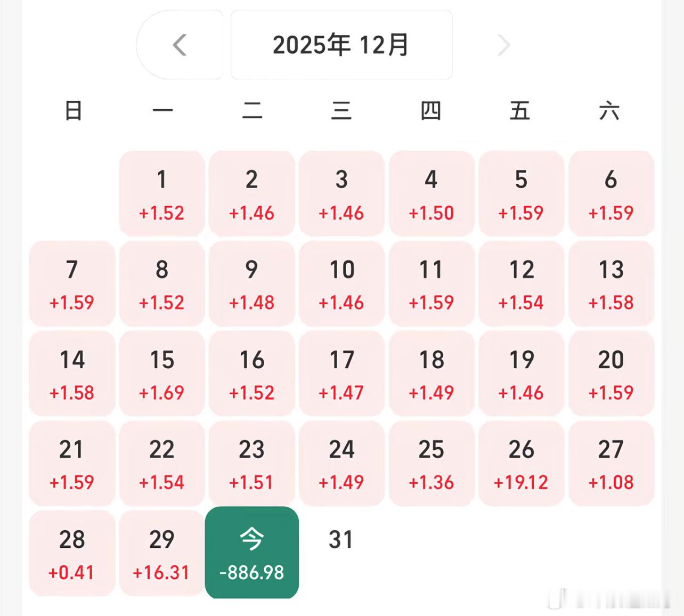Click date 7 in the second row
The width and height of the screenshot is (684, 616).
tap(72, 283)
